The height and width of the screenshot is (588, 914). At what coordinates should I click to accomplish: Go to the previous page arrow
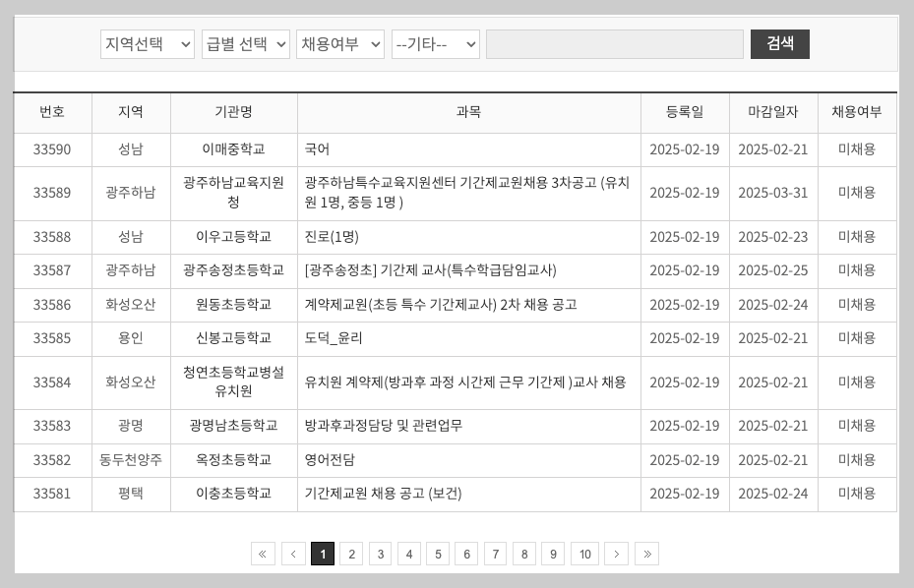[293, 554]
